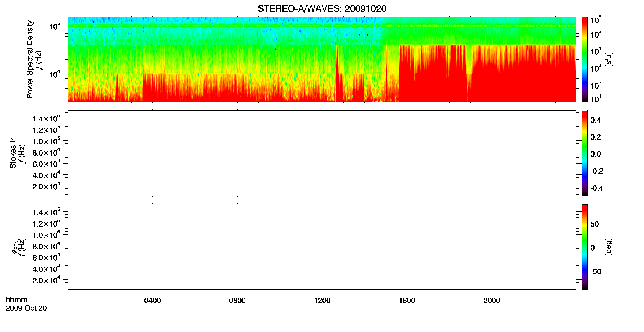Click the title "STEREO-A/WAVES: 20091020"
The width and height of the screenshot is (644, 332).
tap(322, 9)
